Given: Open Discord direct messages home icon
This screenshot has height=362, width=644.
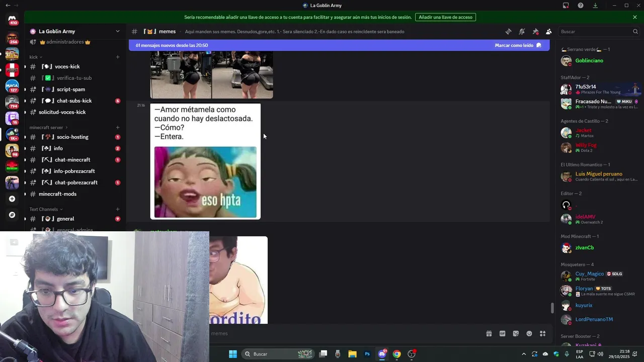Looking at the screenshot, I should pos(12,20).
